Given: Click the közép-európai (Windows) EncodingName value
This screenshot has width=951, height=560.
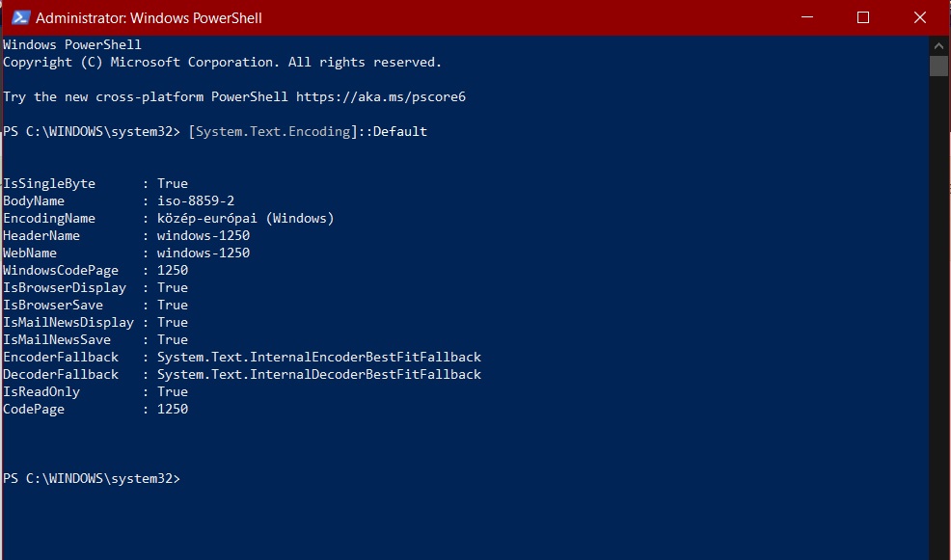Looking at the screenshot, I should [x=246, y=218].
